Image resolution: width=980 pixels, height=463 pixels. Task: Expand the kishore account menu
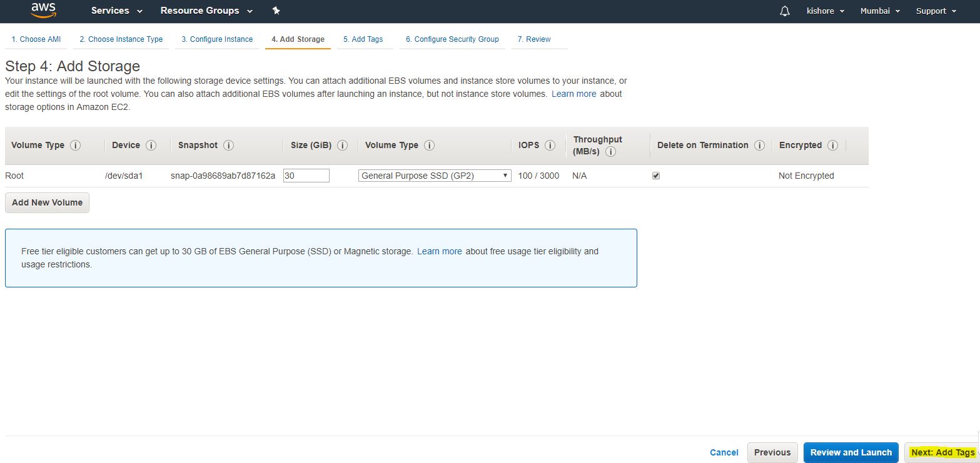pyautogui.click(x=826, y=11)
